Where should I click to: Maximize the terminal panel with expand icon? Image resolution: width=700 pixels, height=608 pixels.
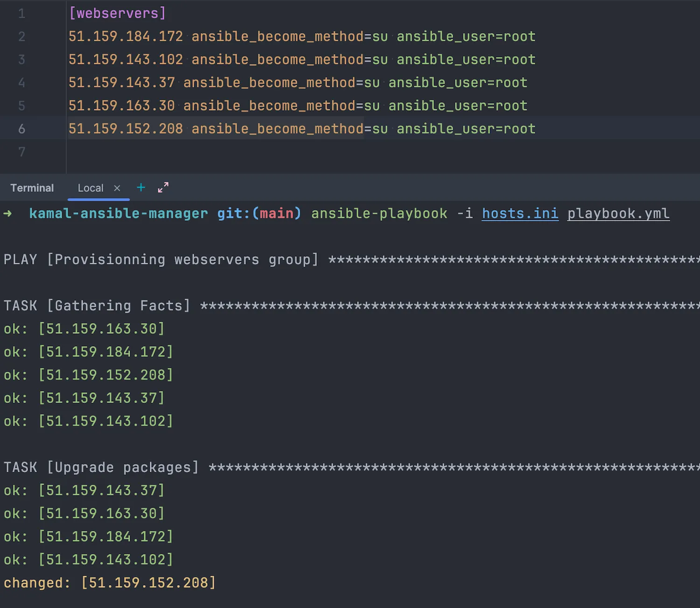pyautogui.click(x=163, y=188)
